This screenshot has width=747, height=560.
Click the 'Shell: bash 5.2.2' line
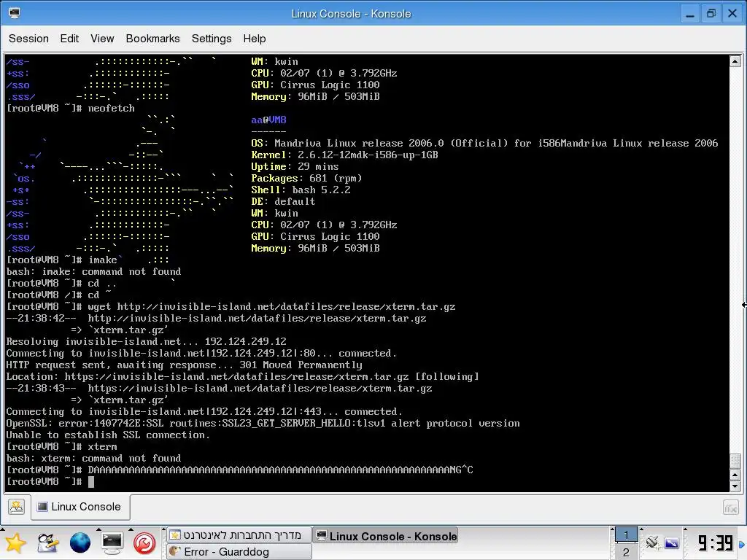(x=301, y=190)
